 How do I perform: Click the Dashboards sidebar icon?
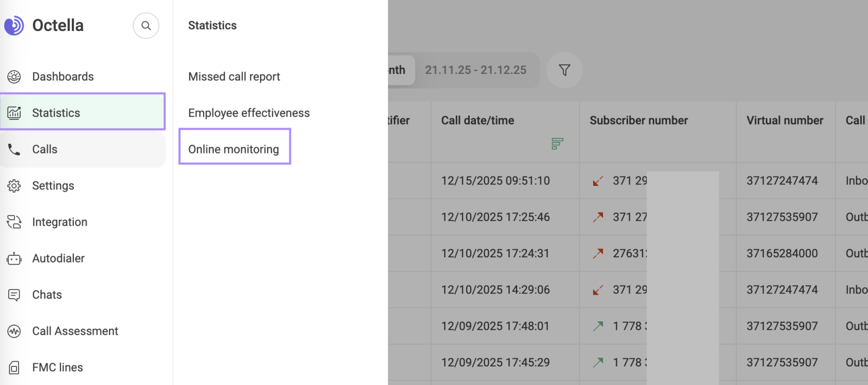tap(14, 77)
